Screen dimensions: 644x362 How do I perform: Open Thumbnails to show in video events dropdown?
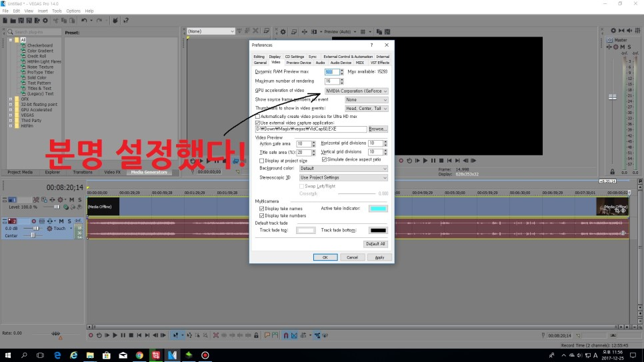pyautogui.click(x=367, y=109)
